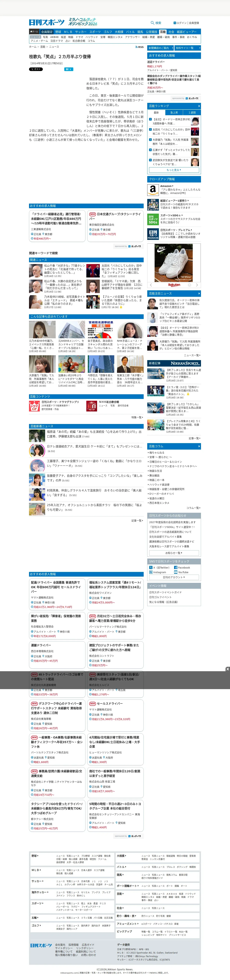Open the YouTube social icon
Screen dimensions: 230x980
click(176, 572)
